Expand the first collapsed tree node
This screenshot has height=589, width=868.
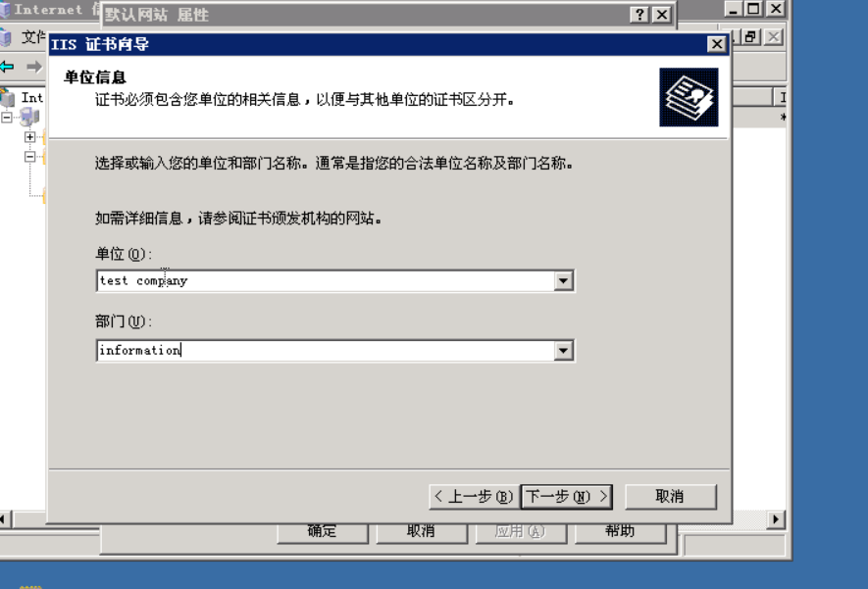pos(29,136)
